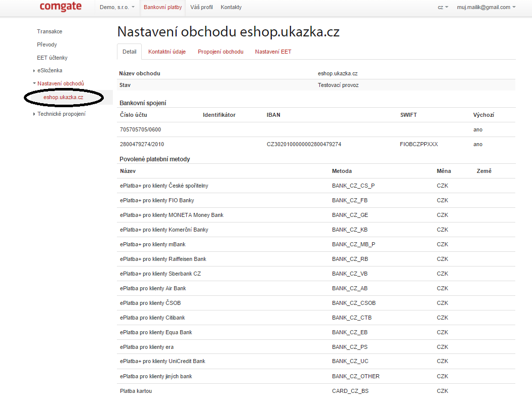Go to Váš profil
The height and width of the screenshot is (402, 532).
pyautogui.click(x=201, y=7)
